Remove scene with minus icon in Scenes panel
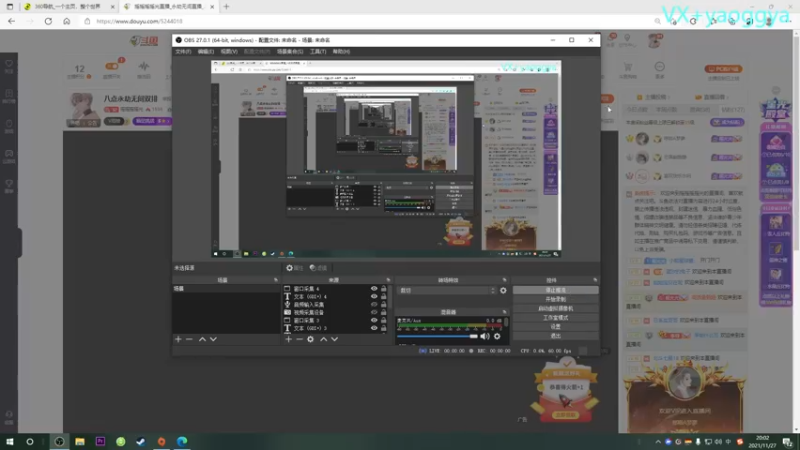The width and height of the screenshot is (800, 450). (x=189, y=339)
